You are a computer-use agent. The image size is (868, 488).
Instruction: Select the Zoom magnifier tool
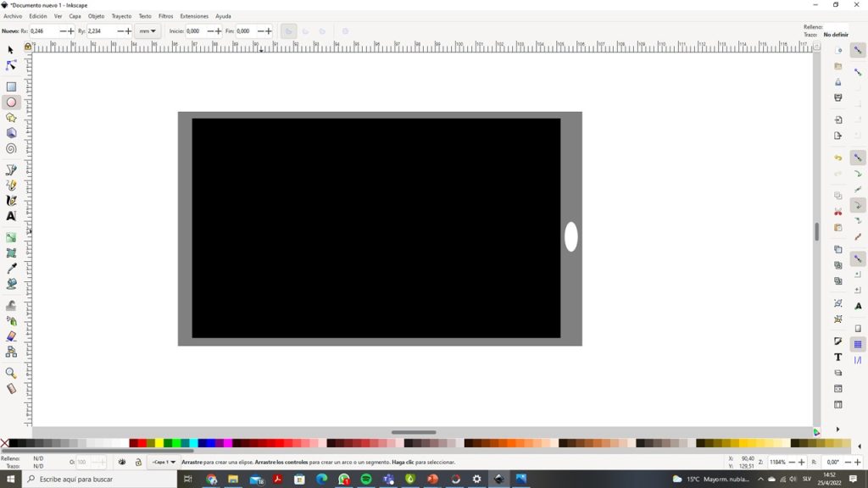10,373
